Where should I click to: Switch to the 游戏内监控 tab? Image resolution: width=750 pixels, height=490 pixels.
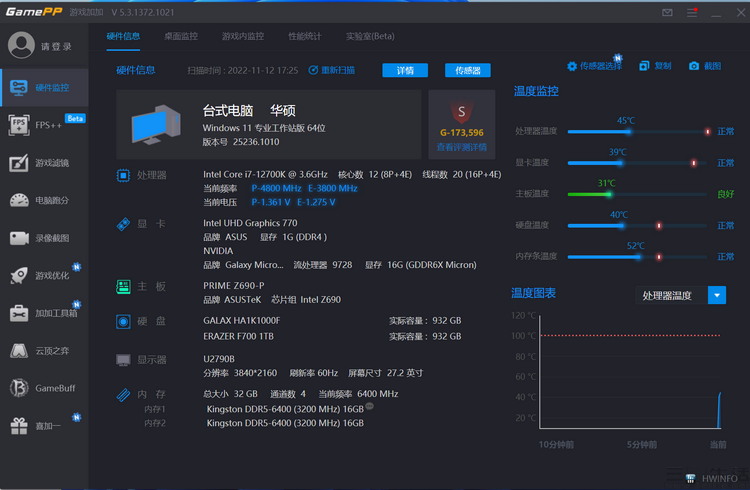pyautogui.click(x=243, y=36)
